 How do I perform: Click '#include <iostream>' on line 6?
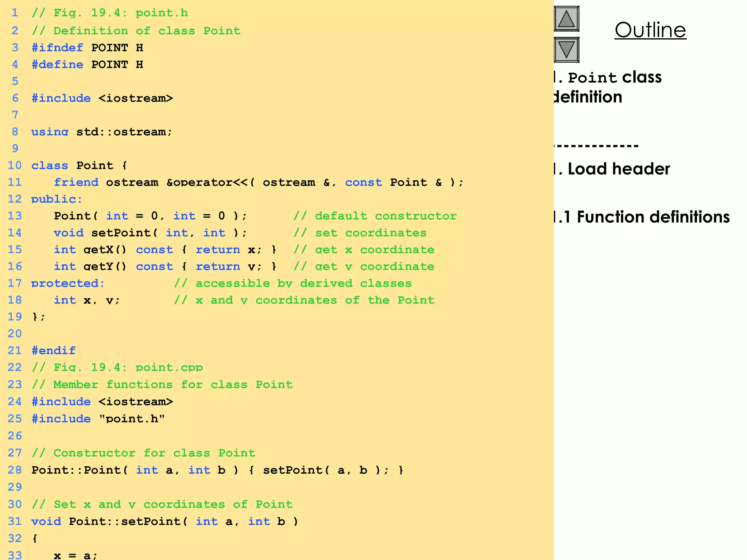[102, 98]
